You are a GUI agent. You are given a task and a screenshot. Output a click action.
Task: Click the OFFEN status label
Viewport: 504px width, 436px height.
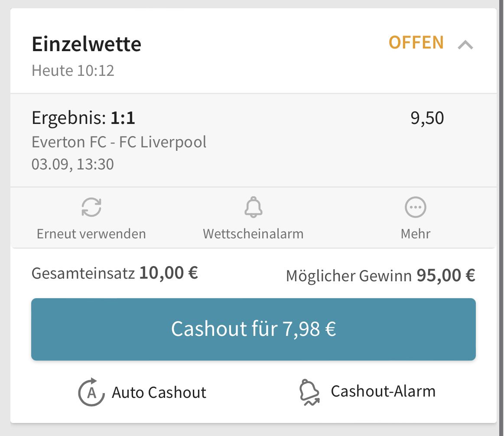[416, 42]
